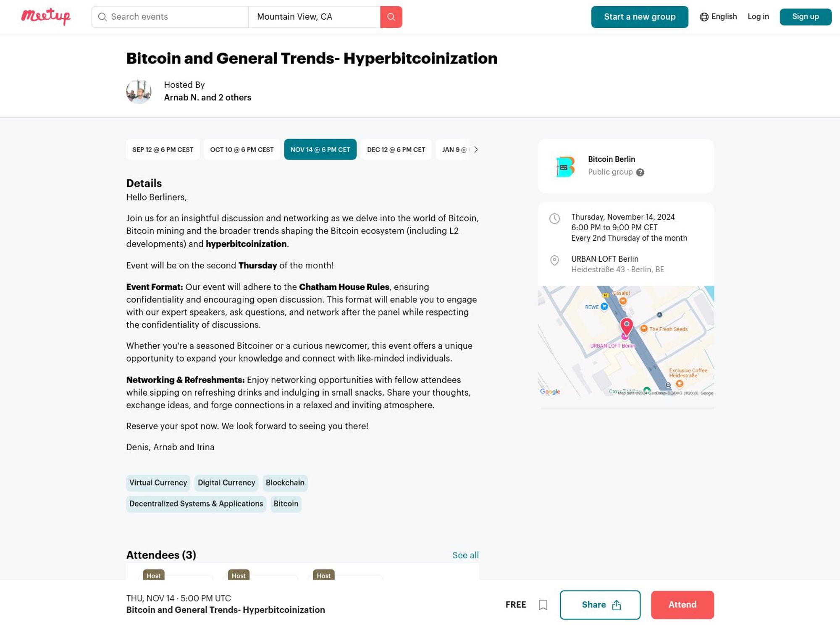Image resolution: width=840 pixels, height=630 pixels.
Task: Click the bookmark/save event icon
Action: point(543,604)
